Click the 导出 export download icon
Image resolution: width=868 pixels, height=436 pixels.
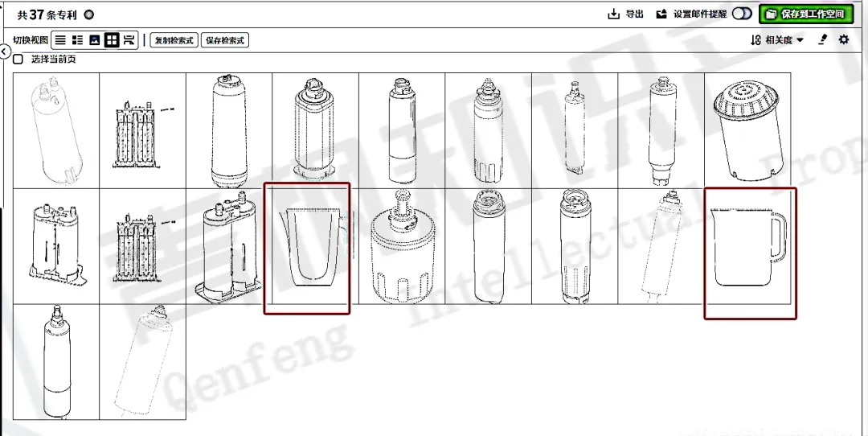[x=613, y=14]
